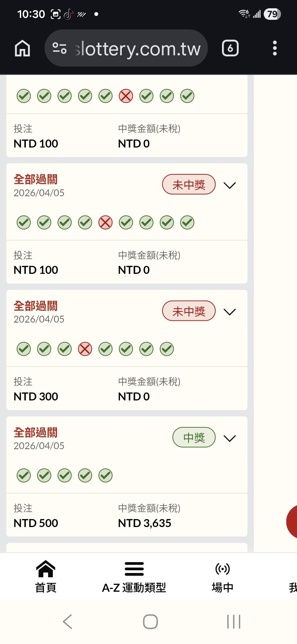This screenshot has width=297, height=644.
Task: Tap the red floating button at right edge
Action: [x=291, y=522]
